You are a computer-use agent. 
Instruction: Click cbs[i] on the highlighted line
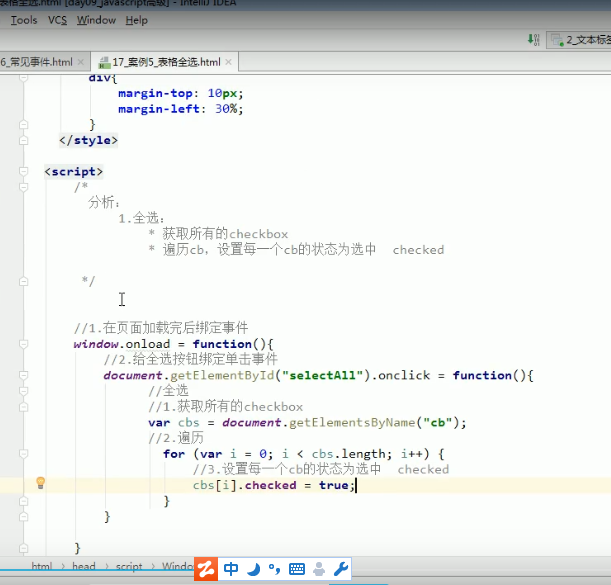(215, 485)
